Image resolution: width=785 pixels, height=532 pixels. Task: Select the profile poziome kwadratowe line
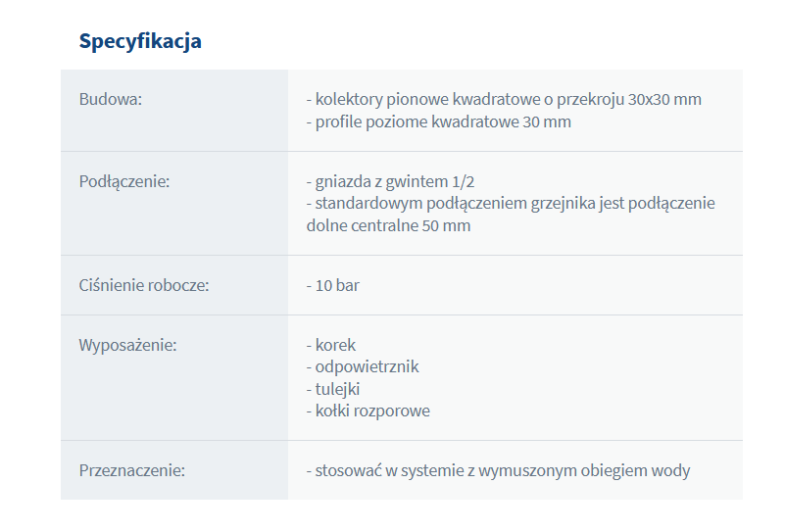(438, 122)
